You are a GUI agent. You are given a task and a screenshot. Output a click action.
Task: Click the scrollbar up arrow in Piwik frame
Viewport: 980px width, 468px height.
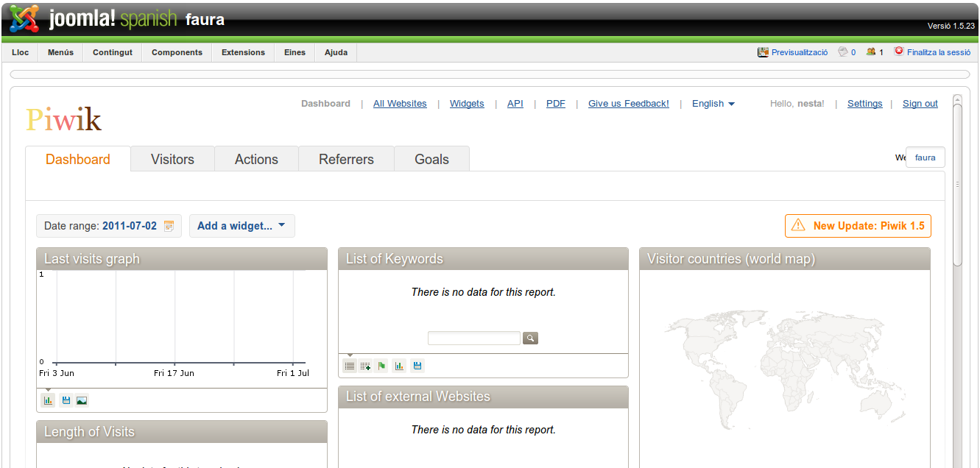pyautogui.click(x=956, y=99)
